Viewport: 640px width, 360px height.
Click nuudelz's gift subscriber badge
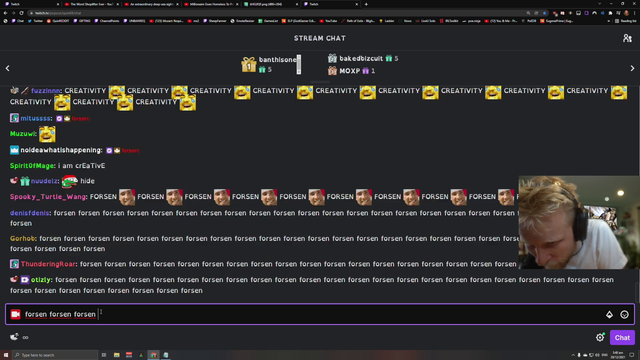tap(25, 181)
